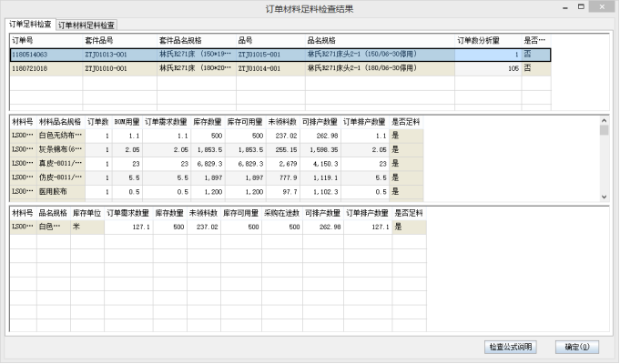Click cell ZTJ01015-001
The width and height of the screenshot is (620, 364).
[271, 55]
